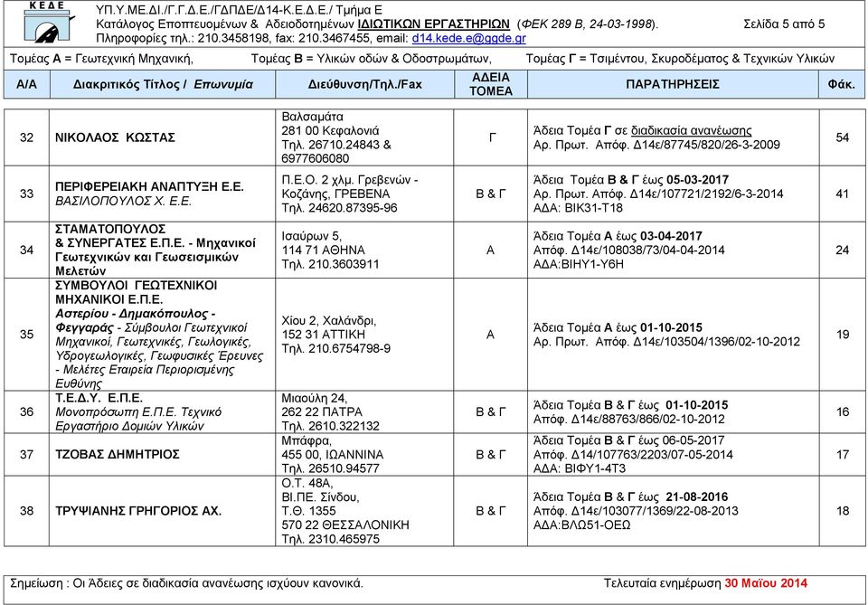Click the Α/Α column header
This screenshot has width=868, height=605.
[26, 84]
